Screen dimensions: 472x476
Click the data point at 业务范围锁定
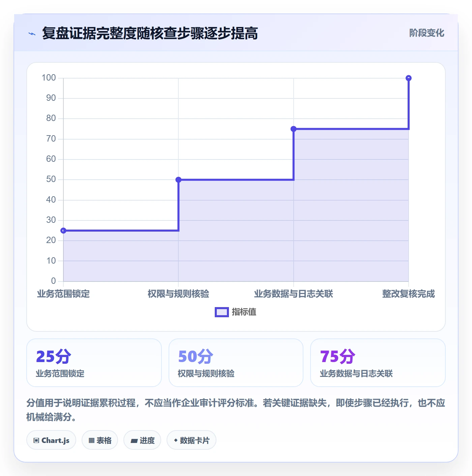point(63,231)
